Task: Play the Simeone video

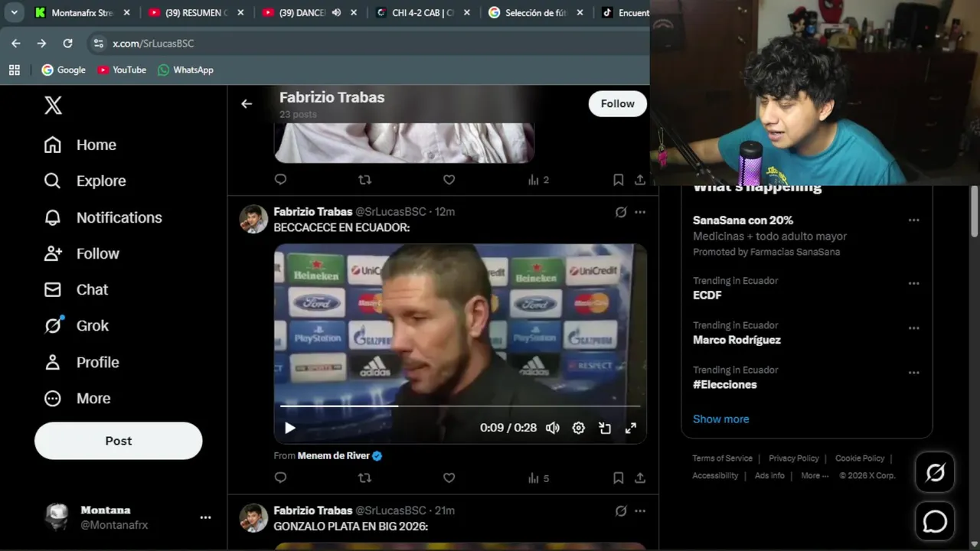Action: (290, 428)
